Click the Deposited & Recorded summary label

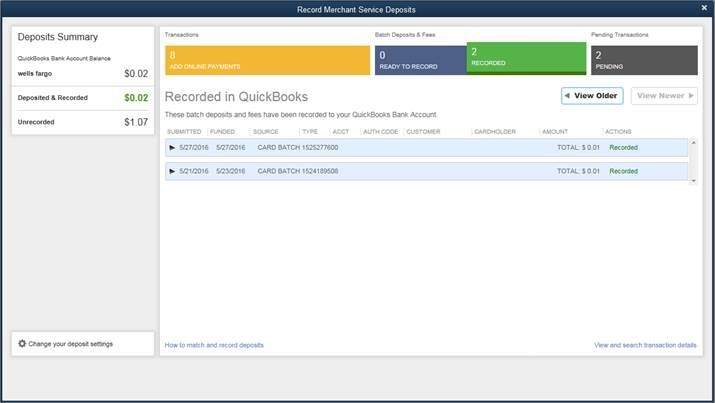52,98
